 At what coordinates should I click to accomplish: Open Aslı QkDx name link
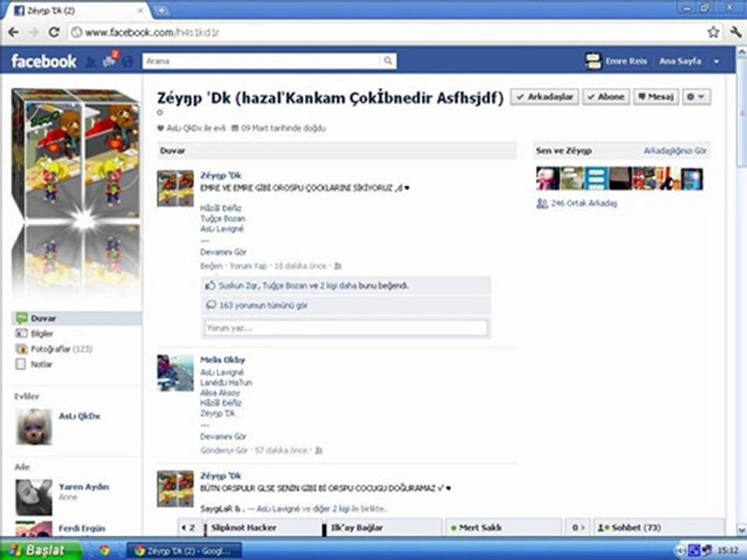coord(79,415)
